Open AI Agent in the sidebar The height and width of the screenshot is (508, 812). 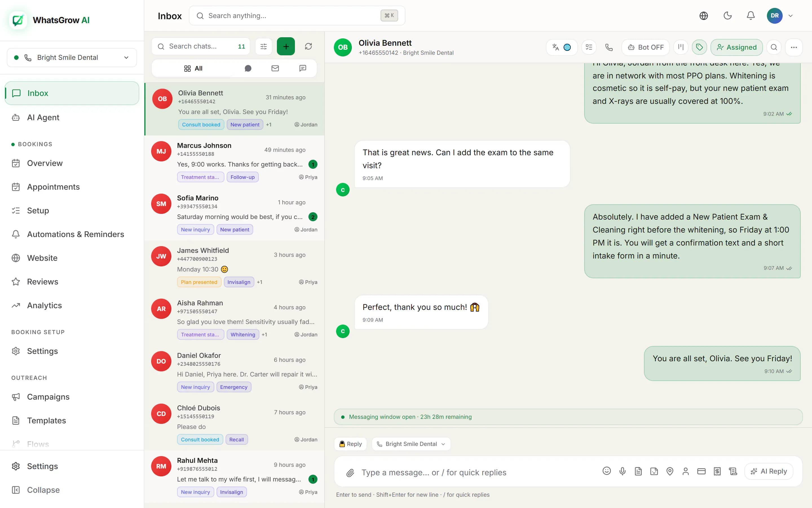(72, 118)
